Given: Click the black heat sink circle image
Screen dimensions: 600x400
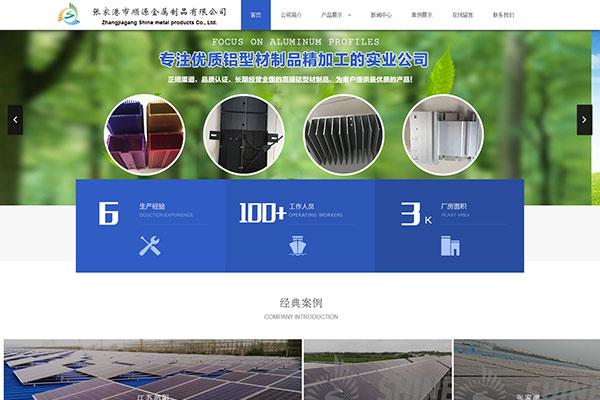Looking at the screenshot, I should pyautogui.click(x=344, y=135).
